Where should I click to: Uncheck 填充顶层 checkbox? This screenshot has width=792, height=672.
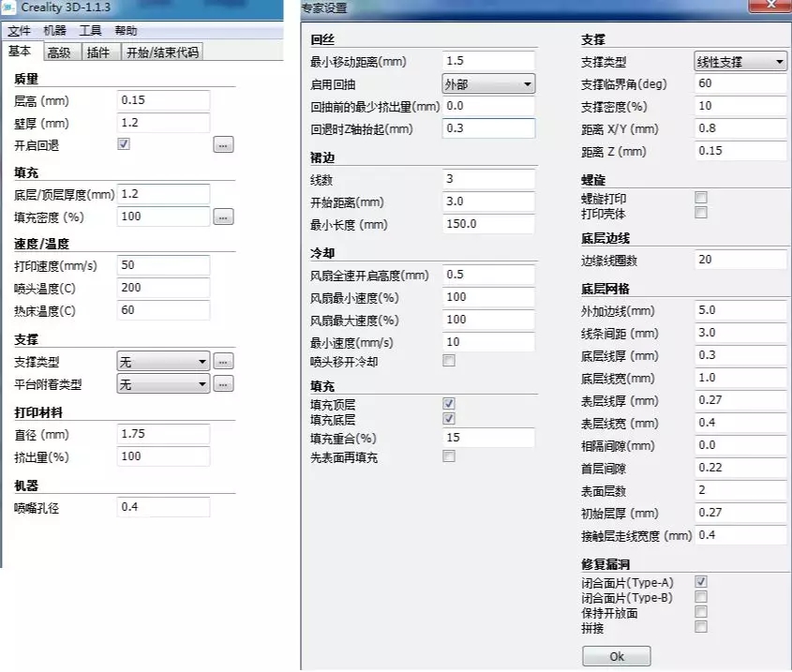(449, 404)
